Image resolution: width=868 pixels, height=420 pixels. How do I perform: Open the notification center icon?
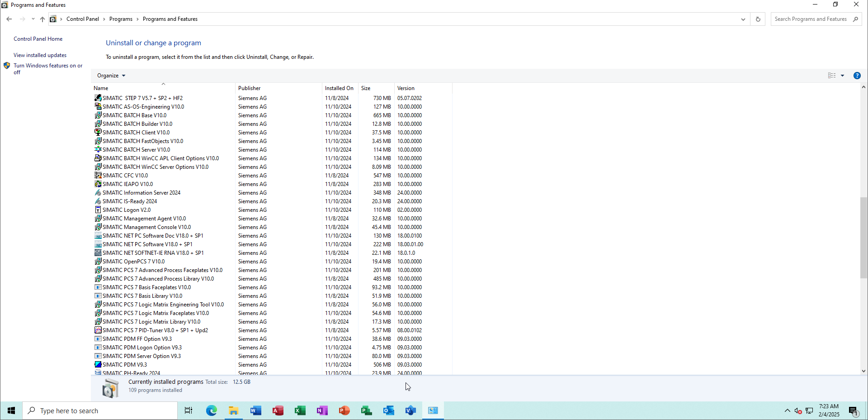(x=853, y=411)
